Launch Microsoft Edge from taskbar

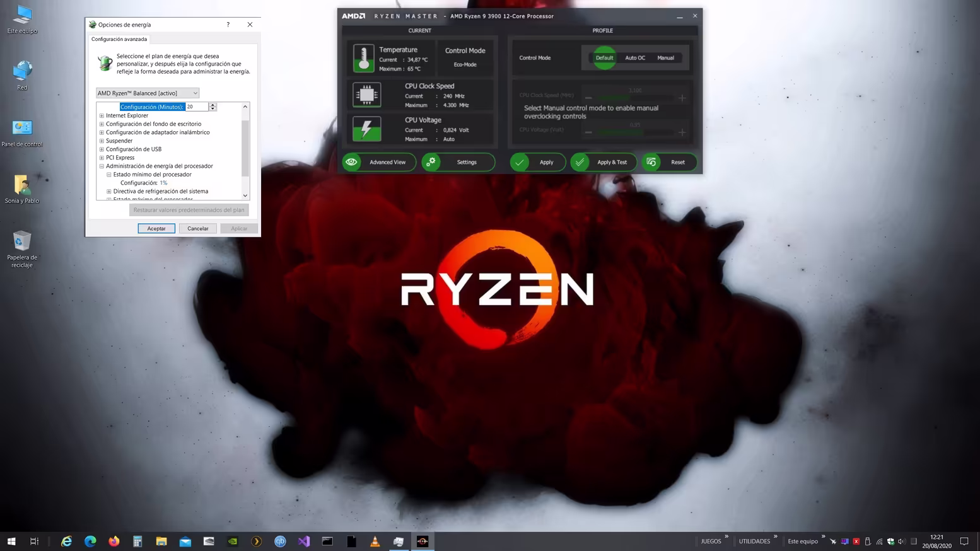click(x=90, y=542)
